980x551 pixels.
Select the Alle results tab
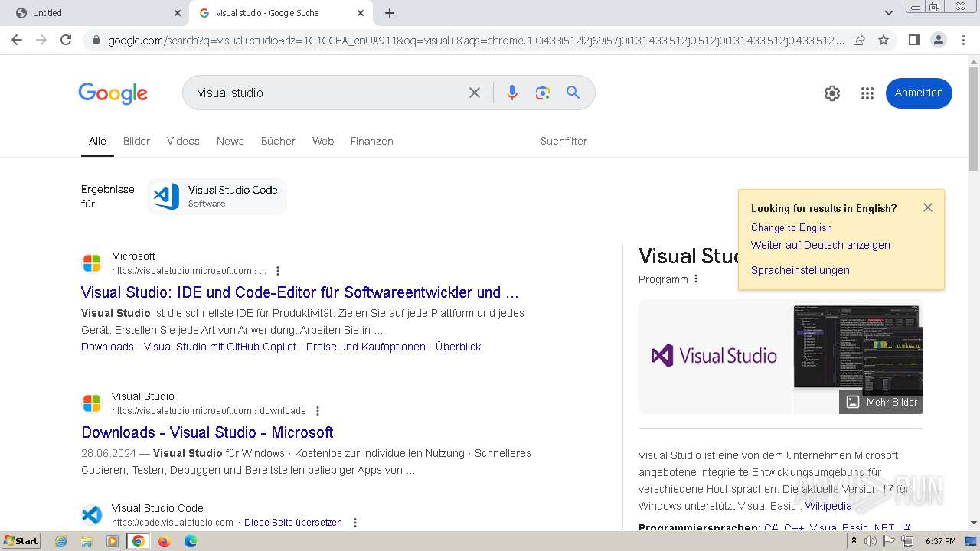[97, 141]
